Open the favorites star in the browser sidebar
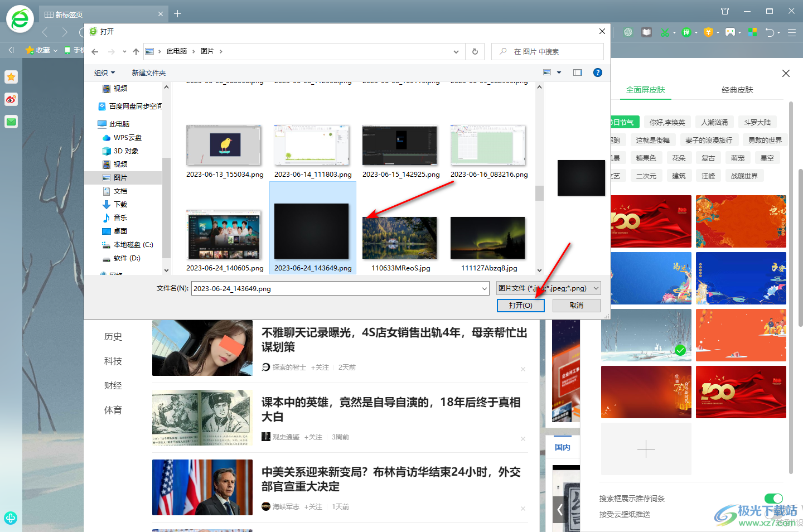Viewport: 803px width, 532px height. click(11, 77)
